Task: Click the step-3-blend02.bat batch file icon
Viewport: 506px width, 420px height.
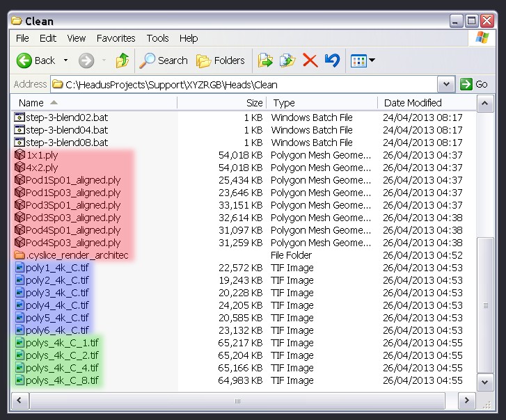Action: (19, 117)
